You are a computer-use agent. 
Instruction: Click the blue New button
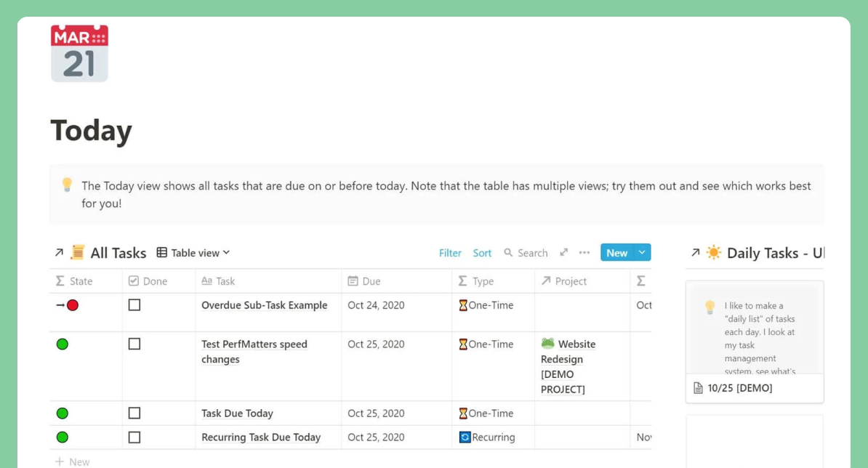[x=616, y=252]
